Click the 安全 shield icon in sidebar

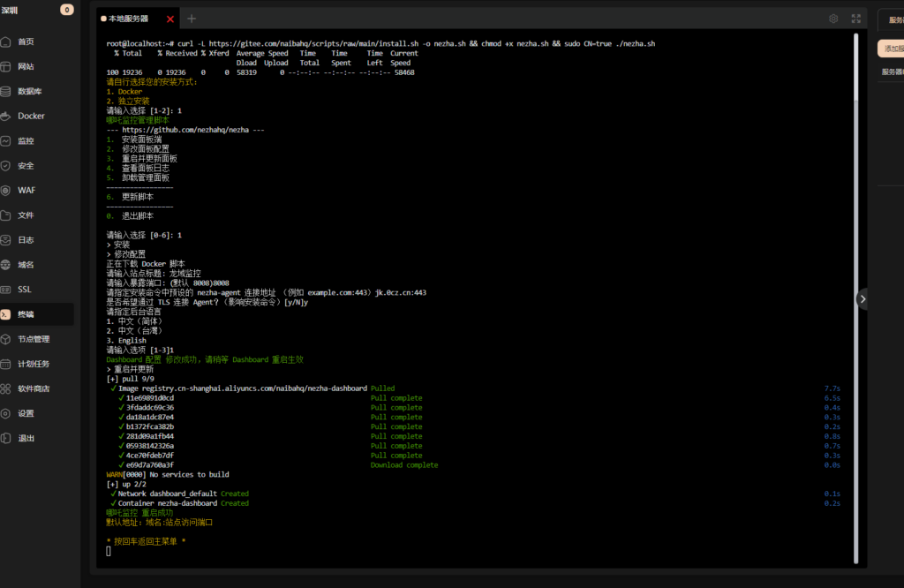(x=6, y=165)
